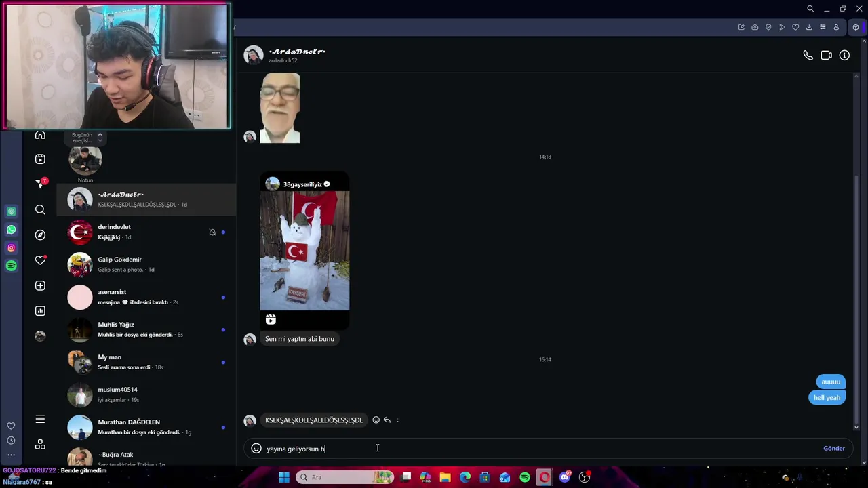Screen dimensions: 868x488
Task: Open conversation info icon
Action: [844, 56]
